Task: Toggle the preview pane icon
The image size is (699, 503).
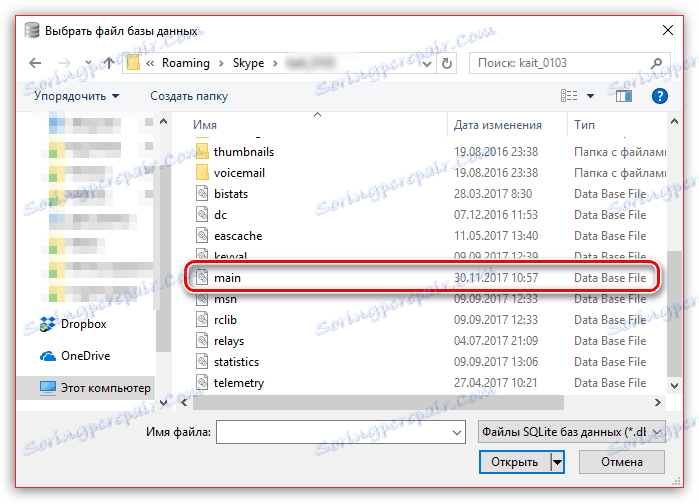Action: (624, 96)
